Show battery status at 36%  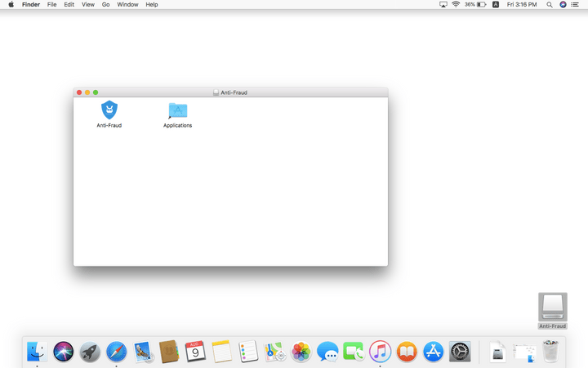tap(475, 5)
